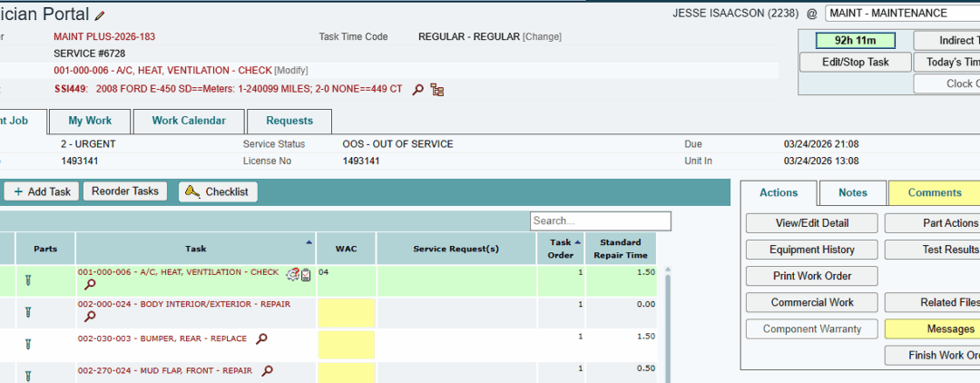Click the 001-000-006 A/C, HEAT, VENTILATION header link
The image size is (980, 383).
162,71
